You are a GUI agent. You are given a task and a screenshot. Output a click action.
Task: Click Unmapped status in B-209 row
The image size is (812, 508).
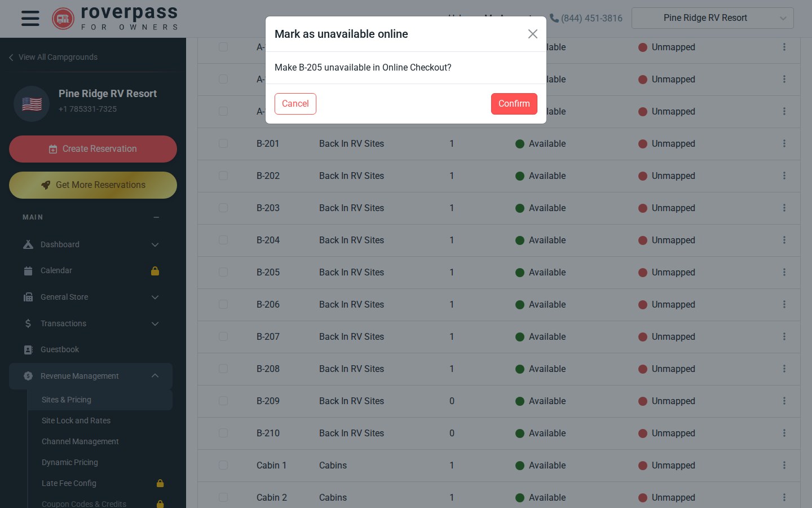pos(667,401)
